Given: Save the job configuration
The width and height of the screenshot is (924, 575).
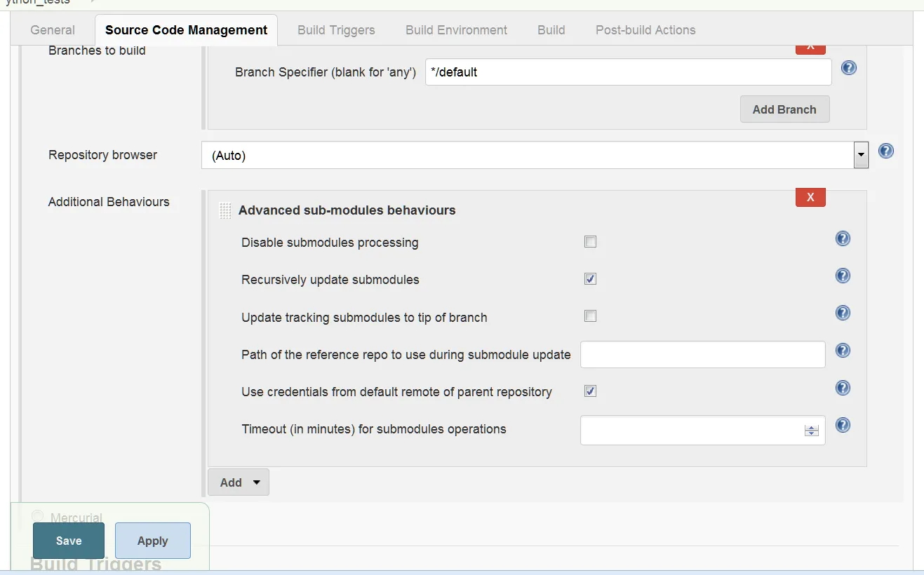Looking at the screenshot, I should click(x=69, y=541).
